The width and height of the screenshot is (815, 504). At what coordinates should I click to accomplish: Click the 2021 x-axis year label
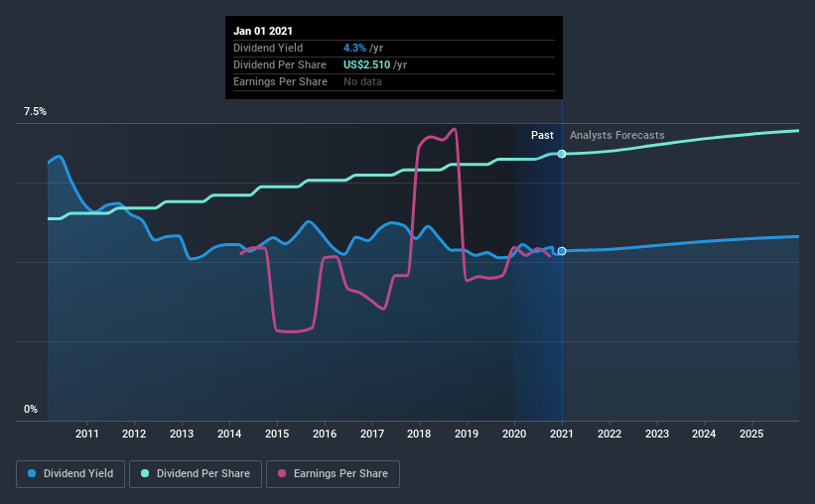coord(561,434)
